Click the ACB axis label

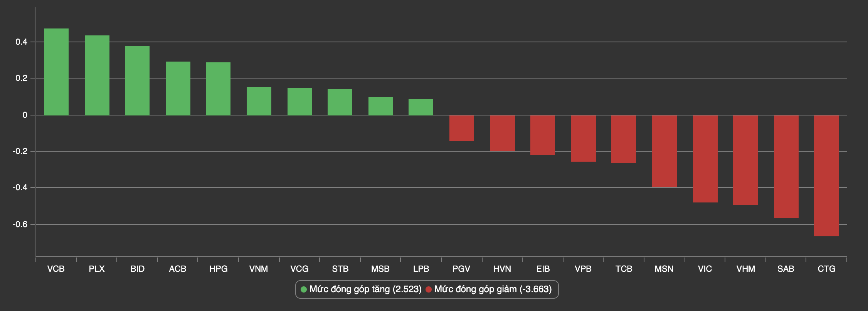(178, 269)
